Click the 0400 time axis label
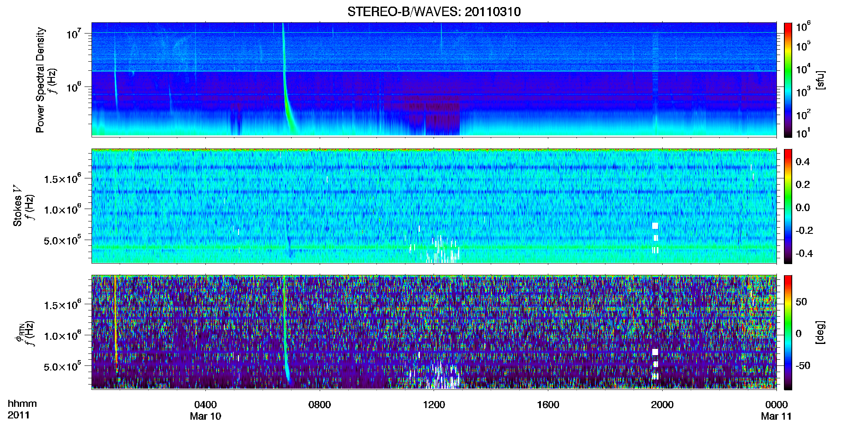868x447 pixels. [x=205, y=404]
